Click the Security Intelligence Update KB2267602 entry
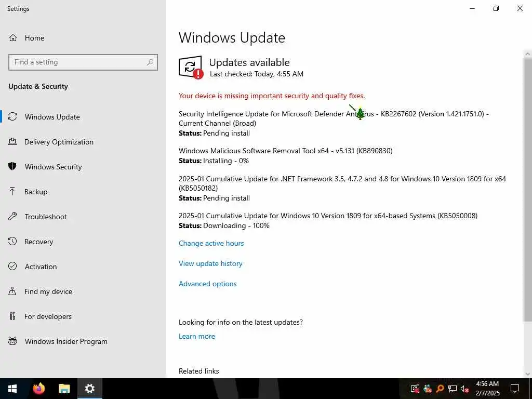The image size is (532, 399). 334,118
